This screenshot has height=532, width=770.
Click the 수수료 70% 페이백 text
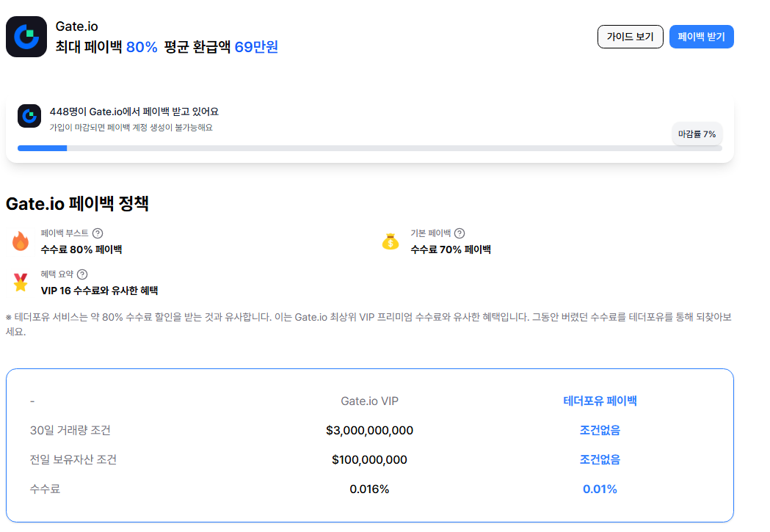(x=451, y=249)
